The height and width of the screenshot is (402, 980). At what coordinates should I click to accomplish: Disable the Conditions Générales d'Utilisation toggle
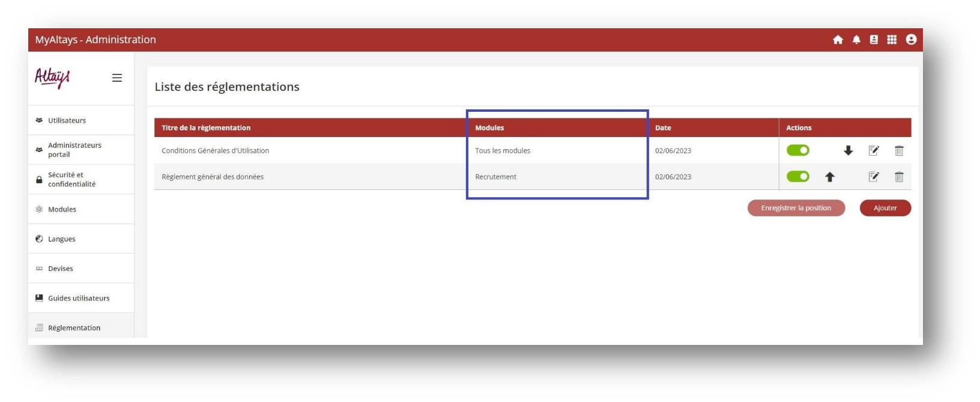797,150
